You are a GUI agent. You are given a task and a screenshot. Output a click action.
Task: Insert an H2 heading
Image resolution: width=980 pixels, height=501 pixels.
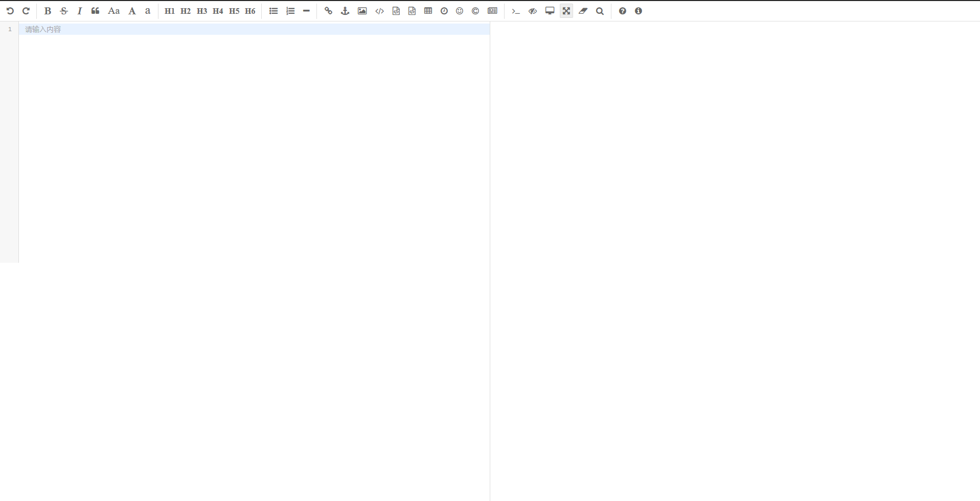pos(186,11)
